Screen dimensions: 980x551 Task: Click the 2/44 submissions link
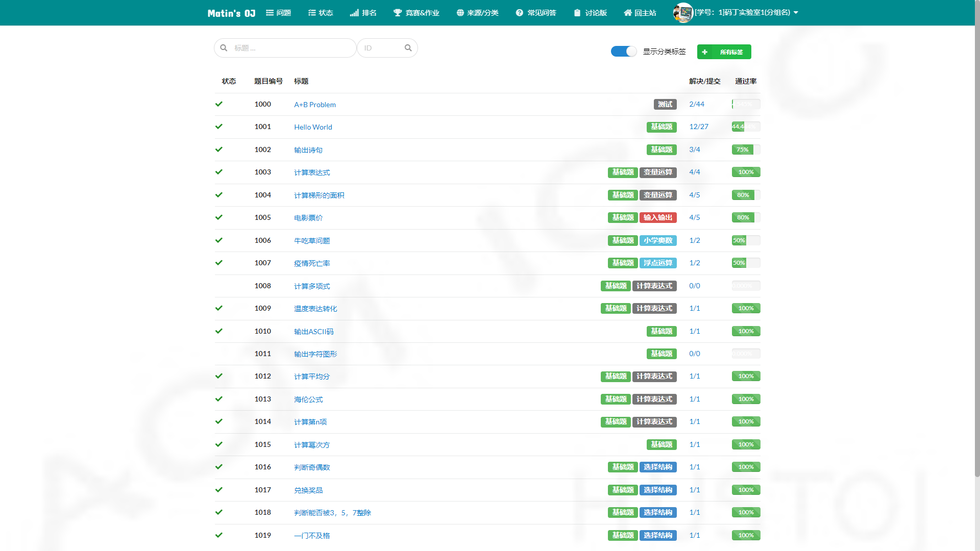[697, 104]
